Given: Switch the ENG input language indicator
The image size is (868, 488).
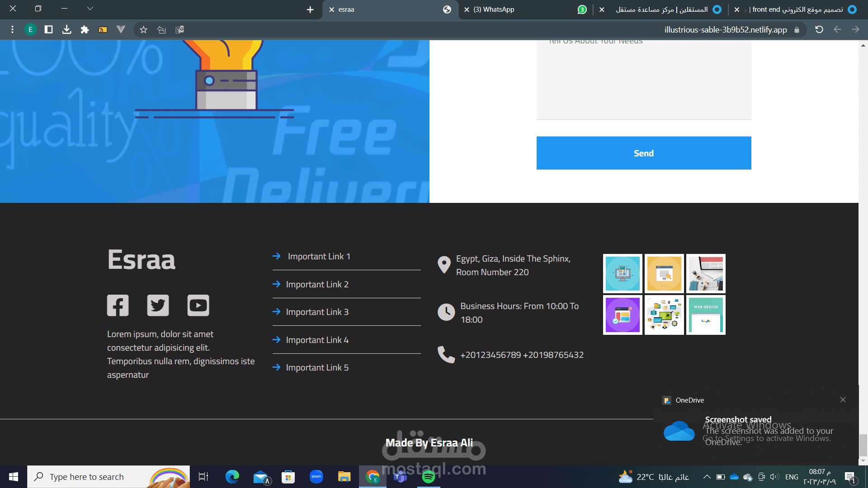Looking at the screenshot, I should [x=792, y=477].
